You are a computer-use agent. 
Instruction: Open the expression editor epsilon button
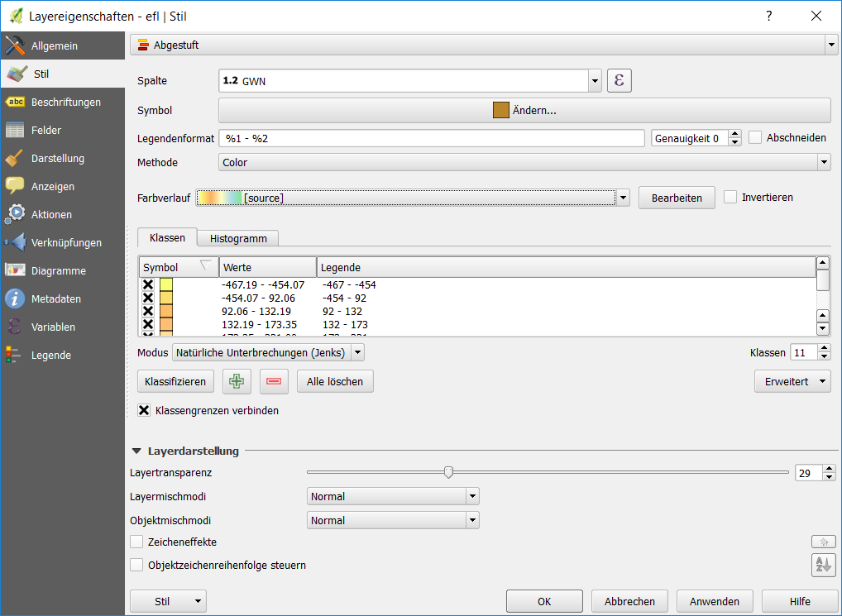(x=620, y=80)
